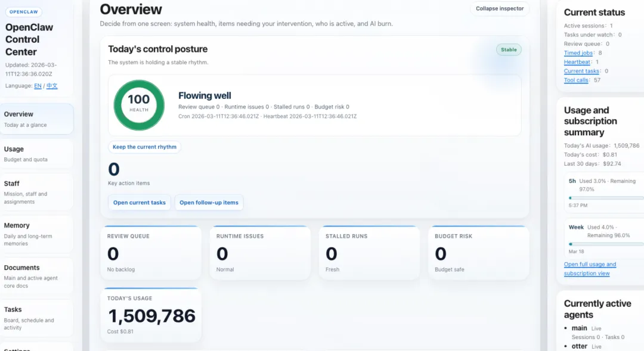The width and height of the screenshot is (644, 351).
Task: Click 'Budget safe' under Budget Risk
Action: 450,270
